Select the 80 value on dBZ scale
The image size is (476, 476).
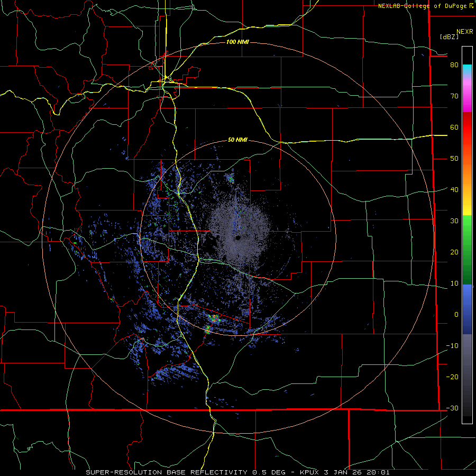coord(454,65)
